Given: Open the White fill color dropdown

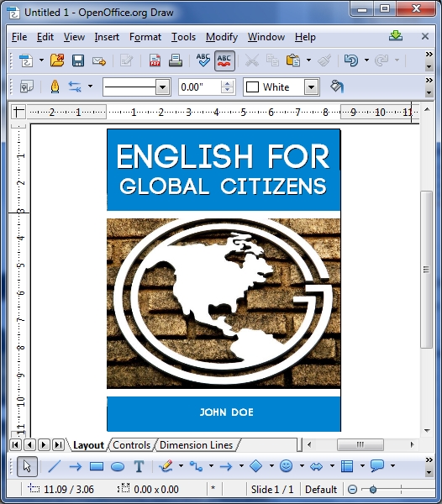Looking at the screenshot, I should tap(311, 87).
